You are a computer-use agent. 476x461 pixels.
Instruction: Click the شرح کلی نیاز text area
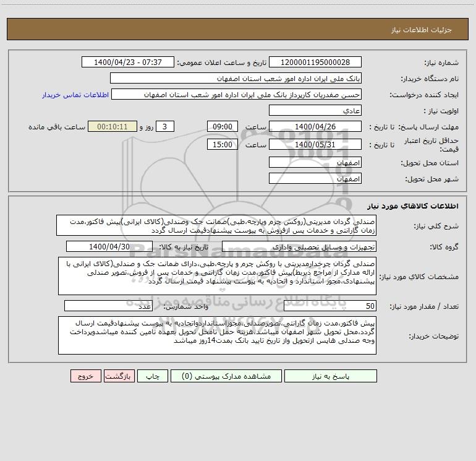[x=216, y=225]
